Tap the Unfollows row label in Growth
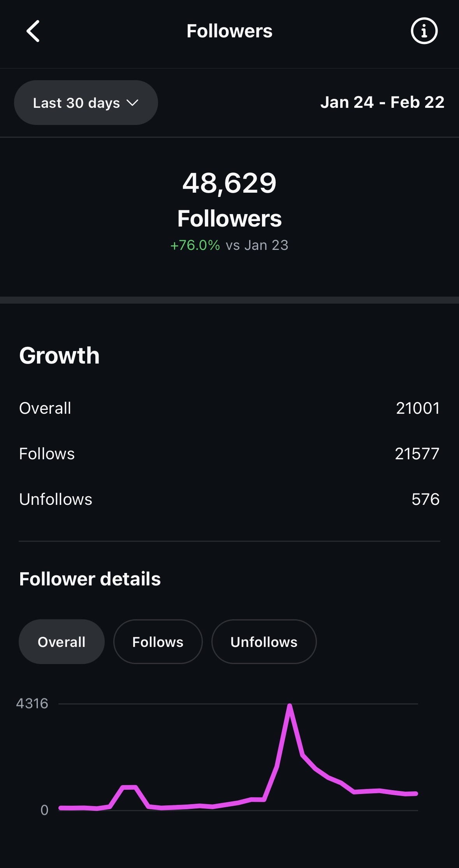Image resolution: width=459 pixels, height=868 pixels. pos(56,499)
